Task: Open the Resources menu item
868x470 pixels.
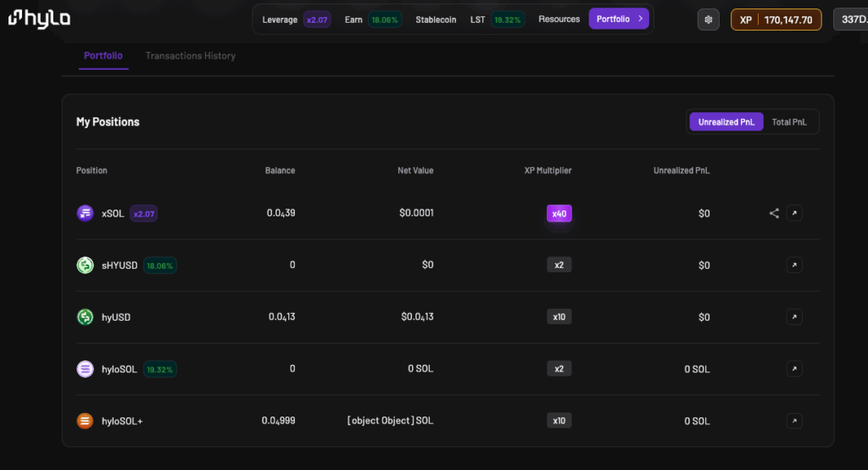Action: 559,19
